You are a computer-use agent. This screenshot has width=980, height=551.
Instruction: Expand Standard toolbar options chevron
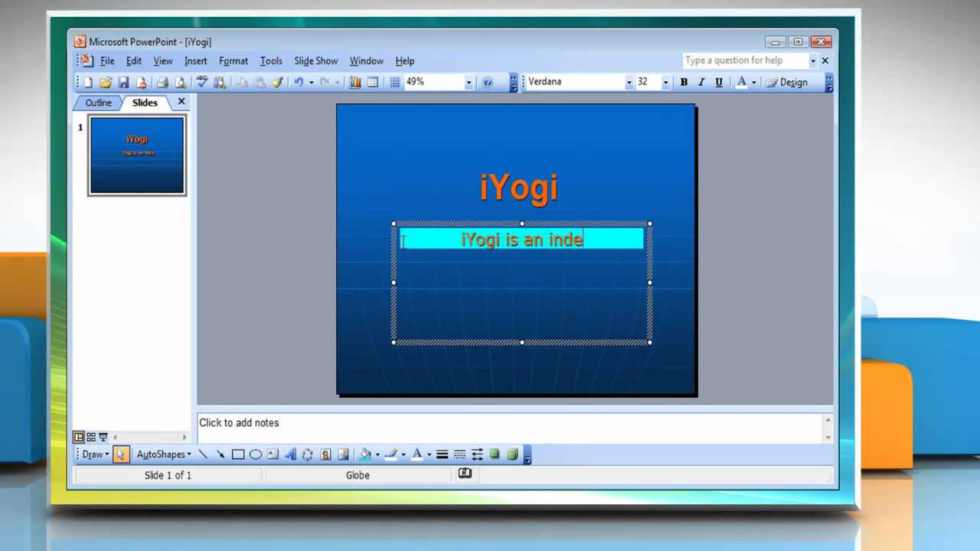point(514,82)
